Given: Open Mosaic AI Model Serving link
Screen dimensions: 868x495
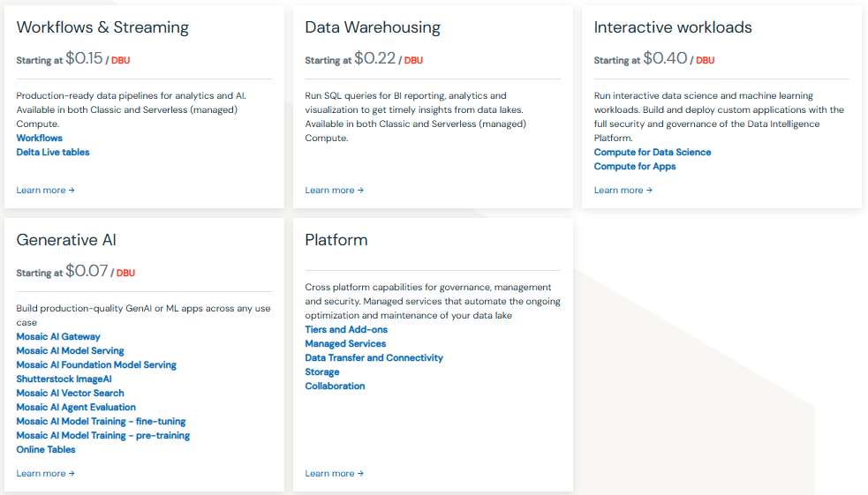Looking at the screenshot, I should (x=70, y=350).
